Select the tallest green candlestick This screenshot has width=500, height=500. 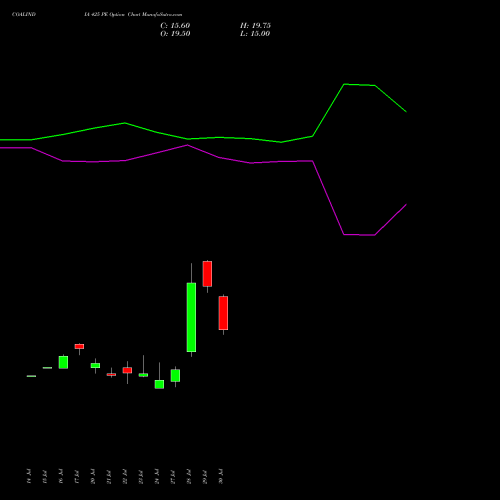pyautogui.click(x=191, y=317)
